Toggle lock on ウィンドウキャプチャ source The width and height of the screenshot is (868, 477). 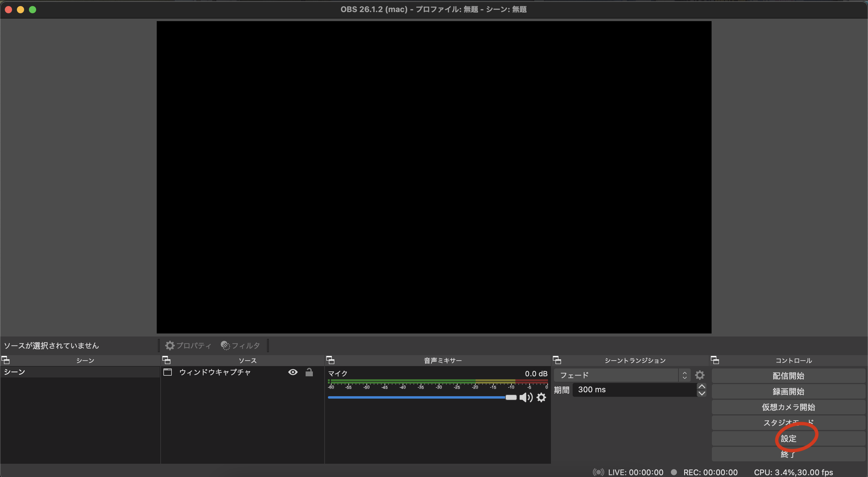[x=309, y=372]
